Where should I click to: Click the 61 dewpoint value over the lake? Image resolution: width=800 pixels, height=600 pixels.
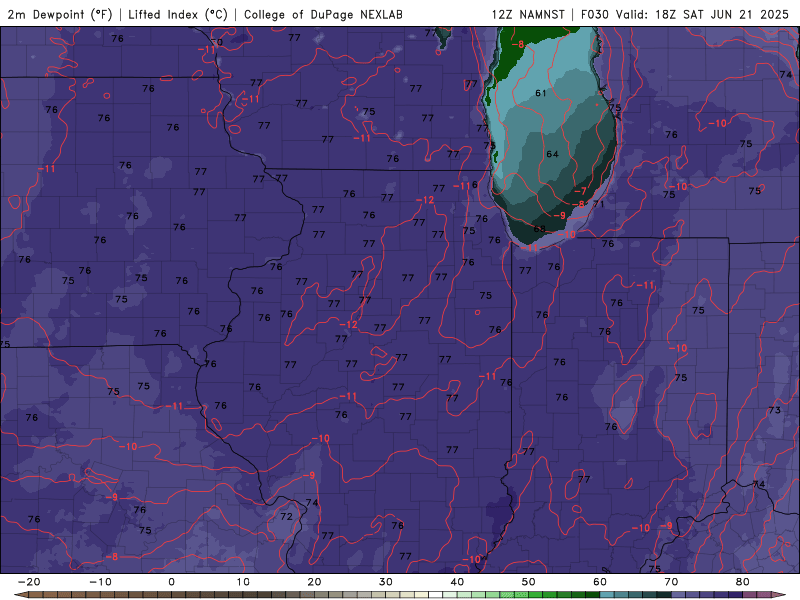coord(541,93)
